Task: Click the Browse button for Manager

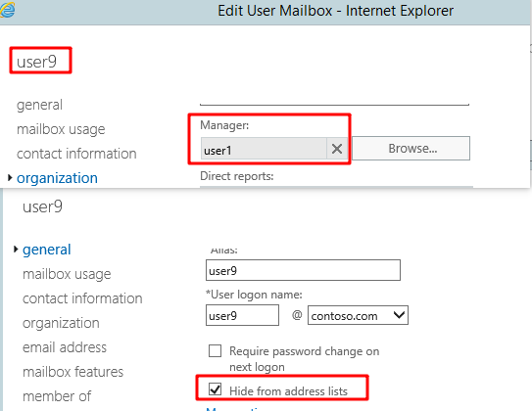Action: coord(411,149)
